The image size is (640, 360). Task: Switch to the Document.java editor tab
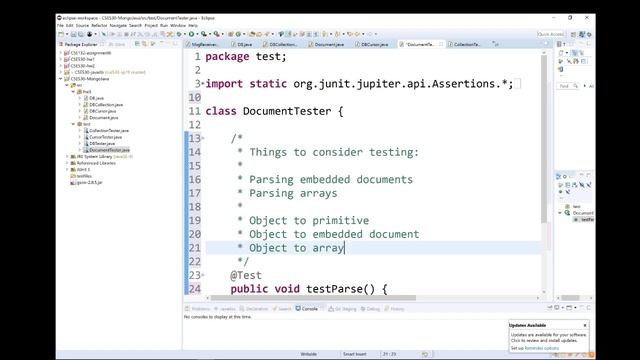[x=329, y=44]
